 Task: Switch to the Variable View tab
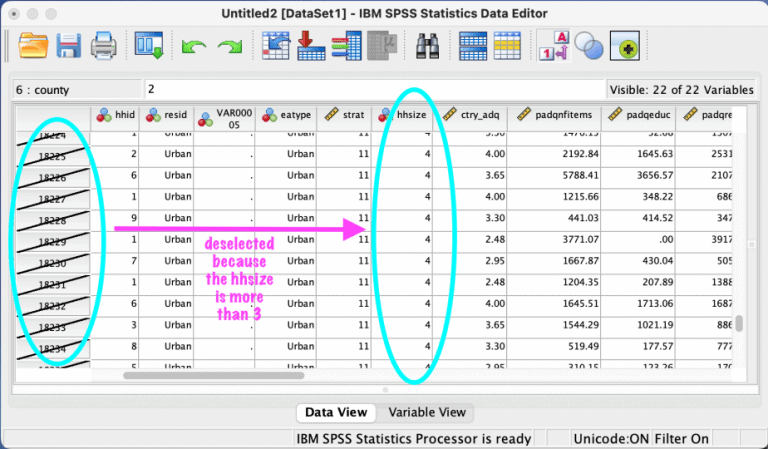click(425, 412)
